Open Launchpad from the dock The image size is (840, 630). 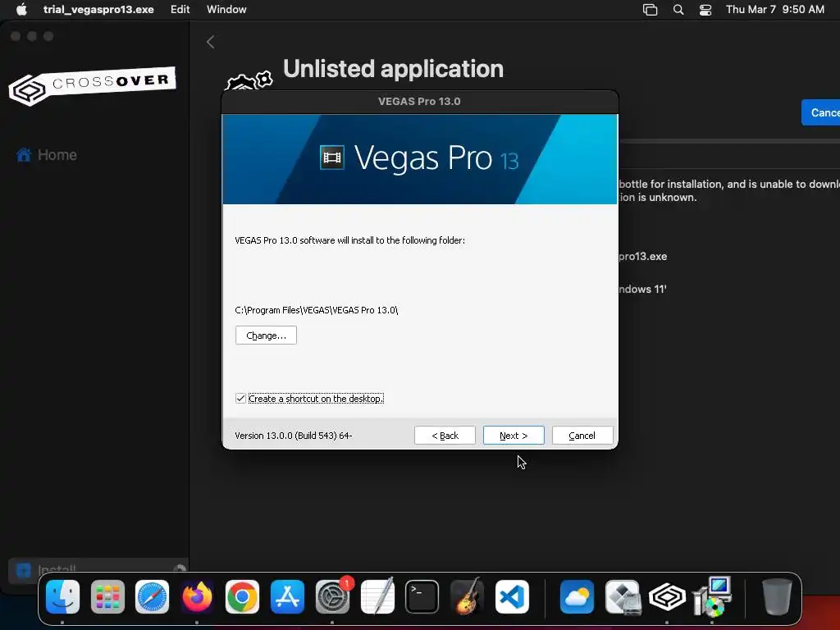(x=107, y=597)
